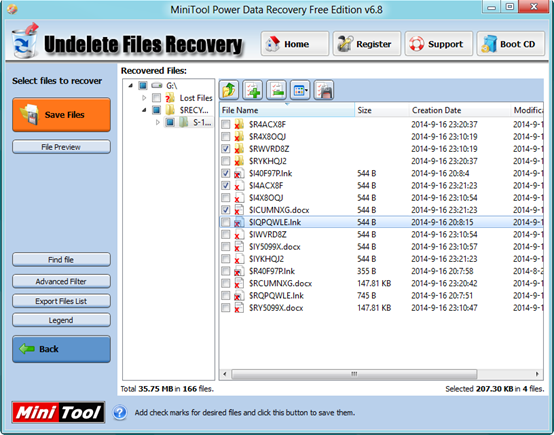Click the recycle bin Undelete icon
The height and width of the screenshot is (435, 554).
point(24,41)
